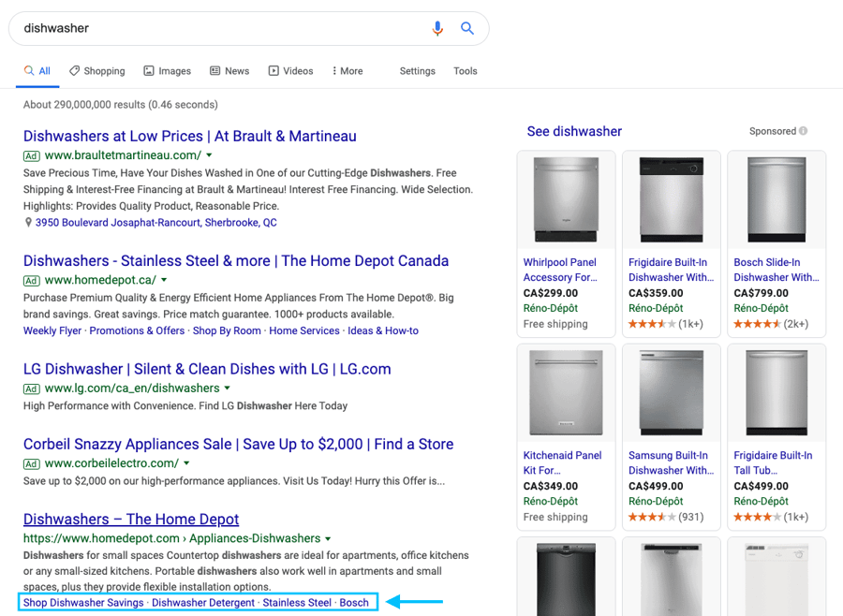Image resolution: width=843 pixels, height=616 pixels.
Task: Open the News tab
Action: [229, 71]
